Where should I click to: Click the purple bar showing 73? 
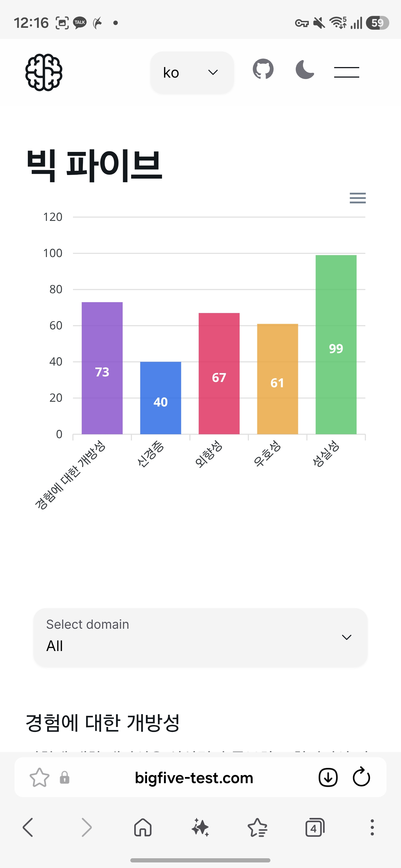(102, 368)
